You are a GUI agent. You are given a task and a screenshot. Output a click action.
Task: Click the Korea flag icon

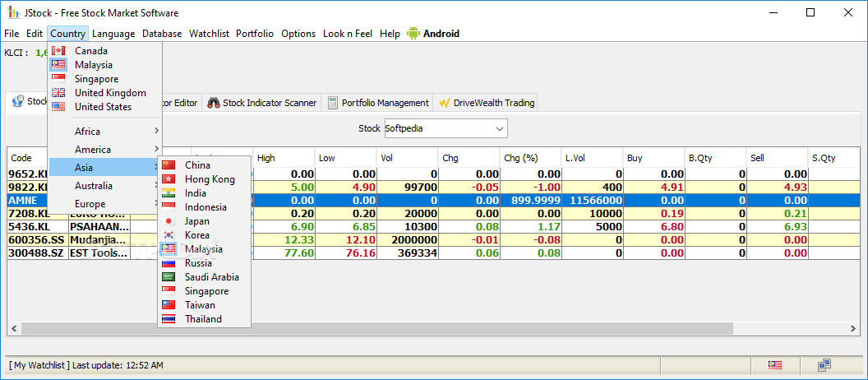coord(169,235)
